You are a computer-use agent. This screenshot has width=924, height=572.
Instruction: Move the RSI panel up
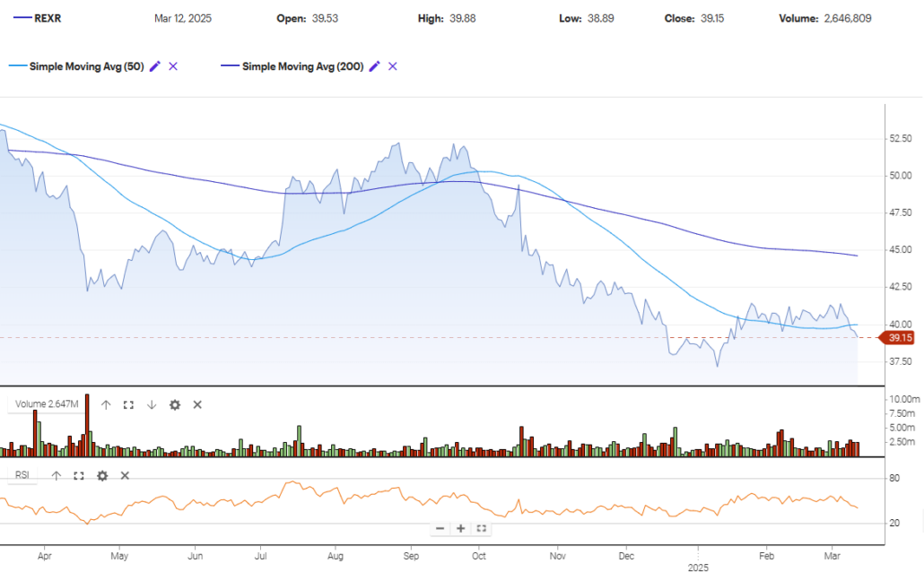click(x=56, y=475)
